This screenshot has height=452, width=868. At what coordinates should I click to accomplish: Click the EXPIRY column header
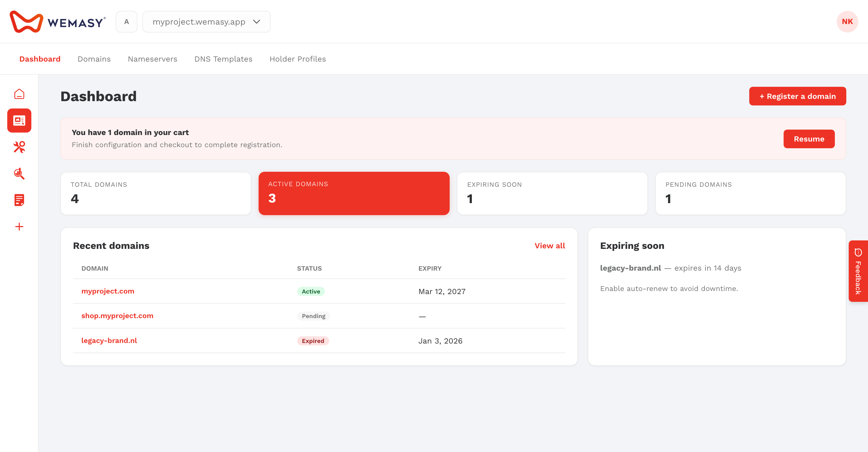429,268
